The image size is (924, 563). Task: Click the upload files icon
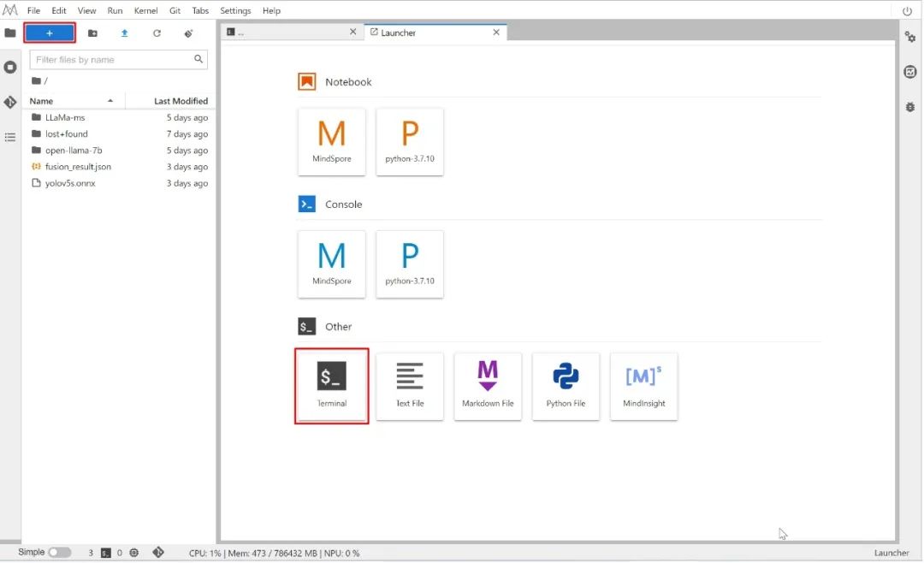pyautogui.click(x=124, y=33)
